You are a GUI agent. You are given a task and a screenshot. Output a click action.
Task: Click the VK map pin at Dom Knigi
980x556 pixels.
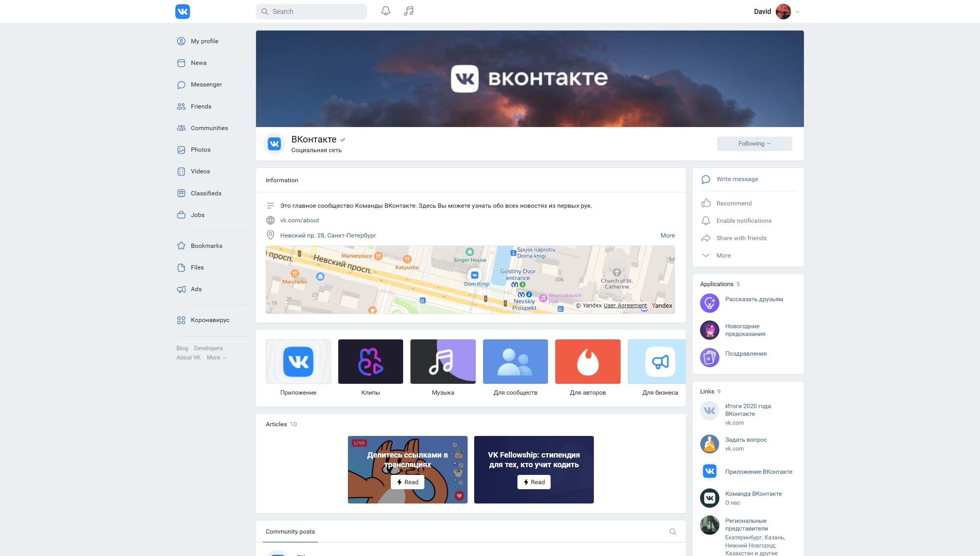pos(475,275)
